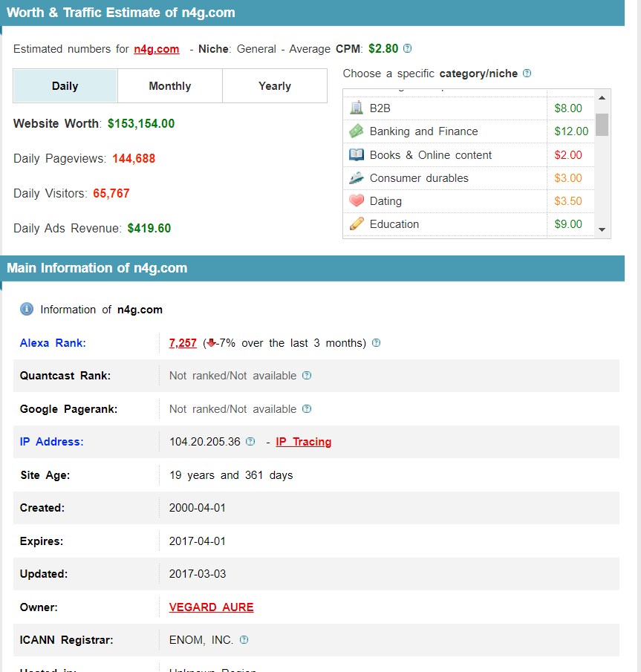
Task: Click the category list scrollbar thumb
Action: click(602, 124)
